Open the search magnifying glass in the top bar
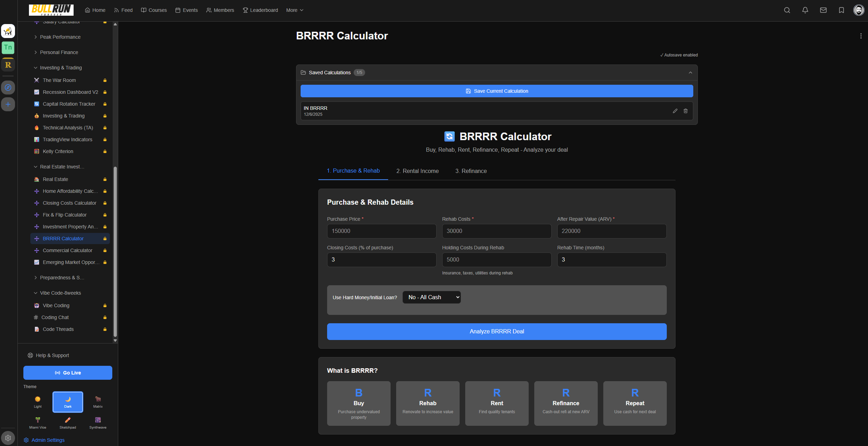The width and height of the screenshot is (868, 446). [787, 10]
